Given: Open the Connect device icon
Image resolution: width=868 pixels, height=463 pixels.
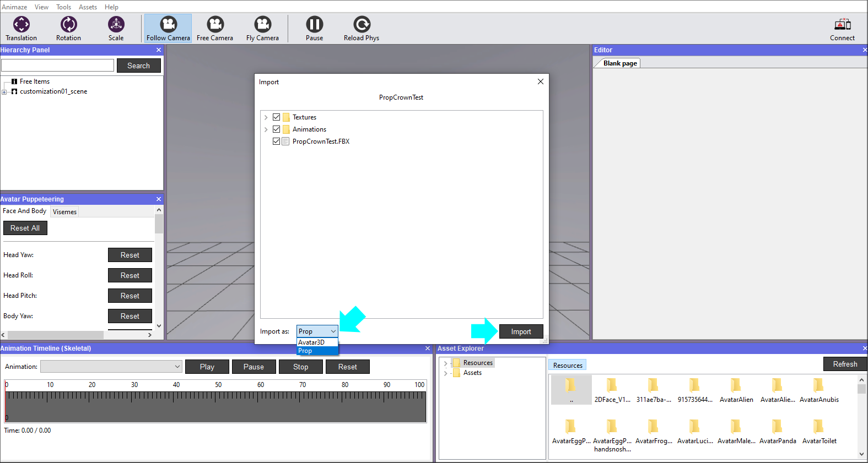Looking at the screenshot, I should point(842,29).
